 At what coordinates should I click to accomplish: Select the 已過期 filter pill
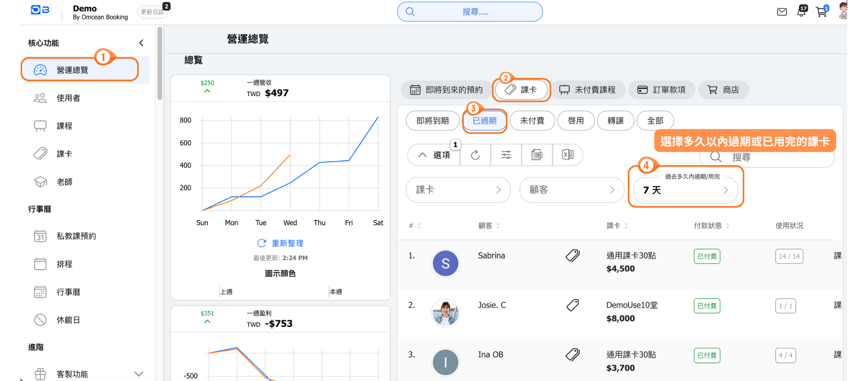(484, 121)
